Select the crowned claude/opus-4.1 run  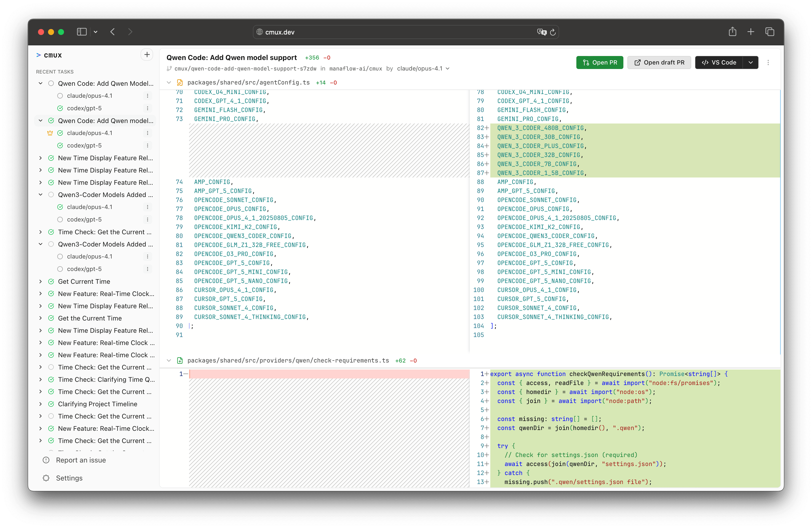[x=90, y=133]
